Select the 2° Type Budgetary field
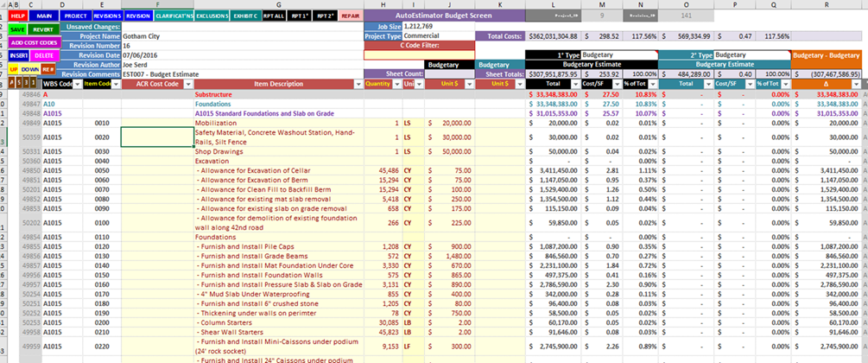Image resolution: width=868 pixels, height=363 pixels. click(x=752, y=55)
